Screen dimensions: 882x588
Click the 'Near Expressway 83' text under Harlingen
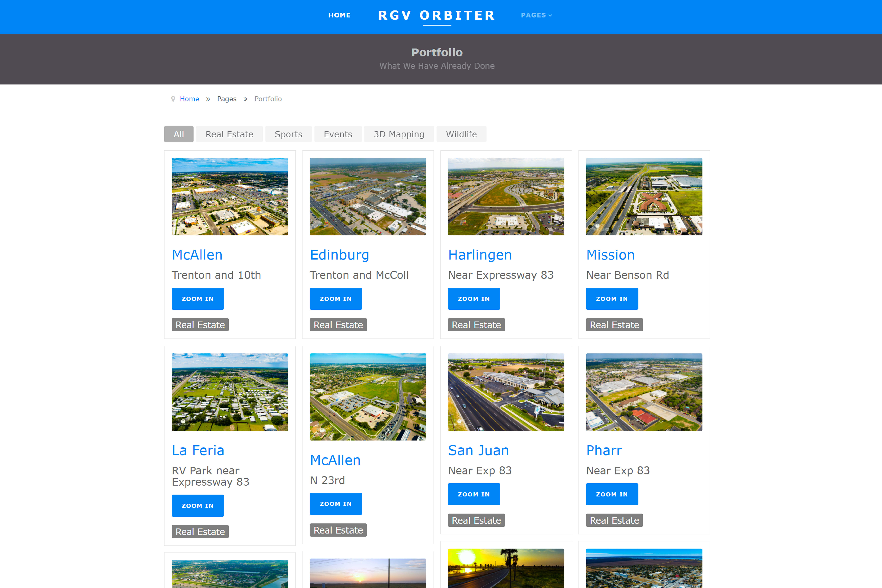click(x=501, y=275)
